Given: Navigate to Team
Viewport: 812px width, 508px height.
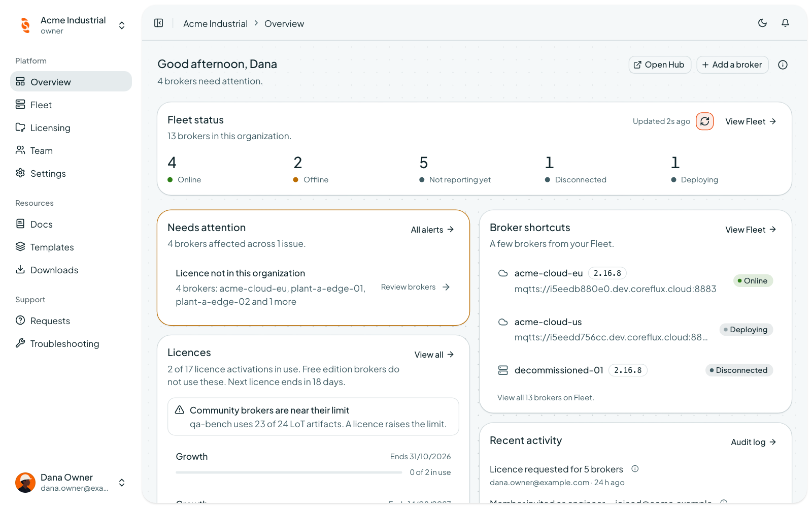Looking at the screenshot, I should click(x=71, y=150).
